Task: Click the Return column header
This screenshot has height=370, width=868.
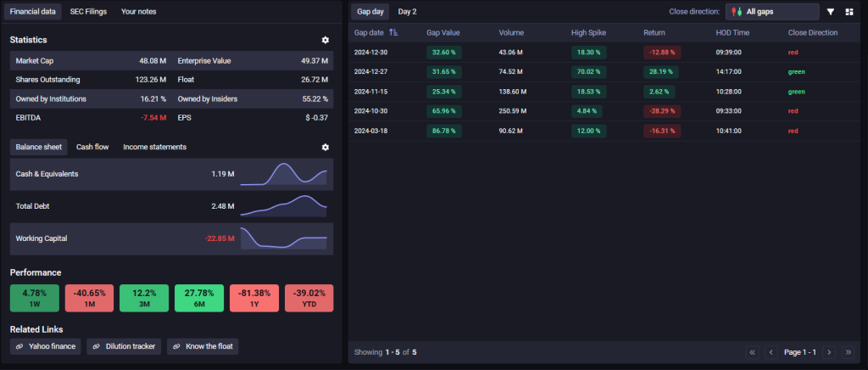Action: pos(654,33)
